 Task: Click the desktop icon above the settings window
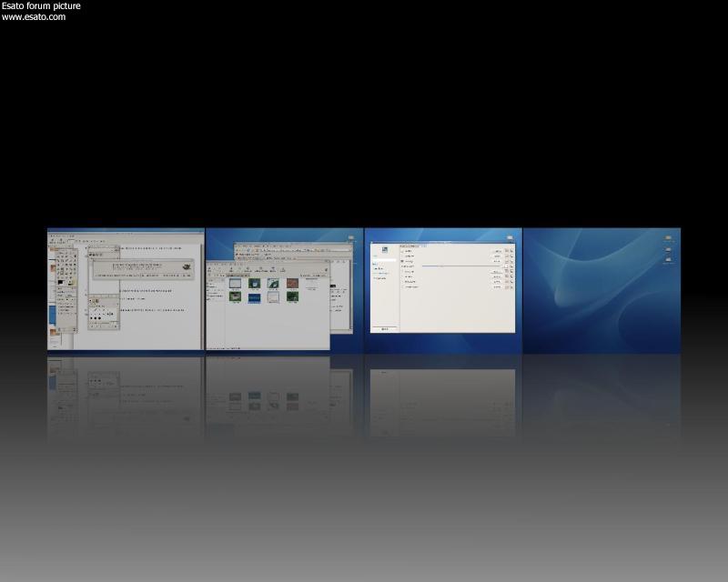pyautogui.click(x=510, y=237)
